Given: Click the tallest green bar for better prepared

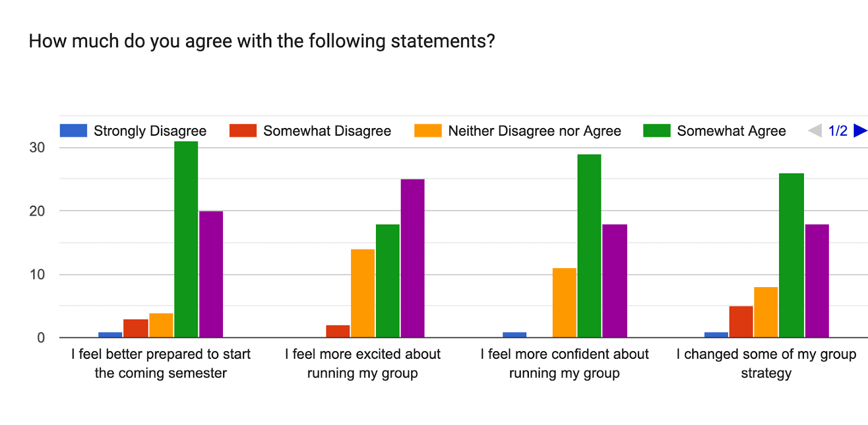Looking at the screenshot, I should tap(186, 239).
